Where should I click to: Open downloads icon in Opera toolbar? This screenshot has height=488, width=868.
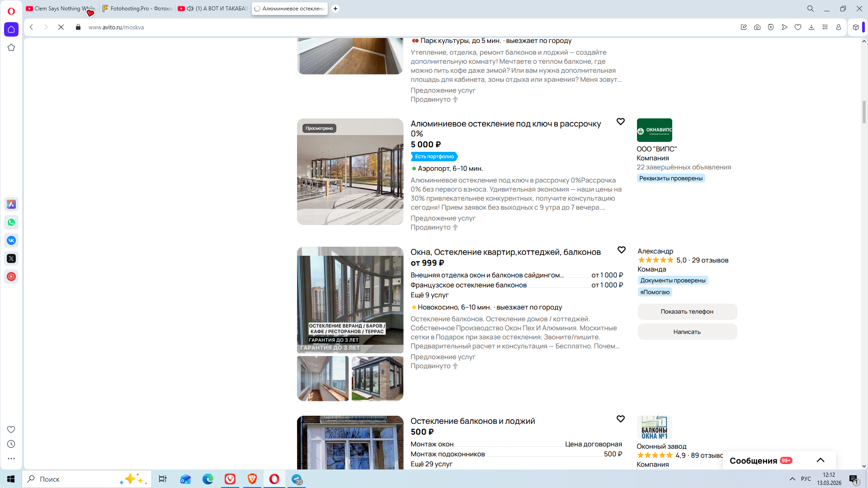[811, 27]
